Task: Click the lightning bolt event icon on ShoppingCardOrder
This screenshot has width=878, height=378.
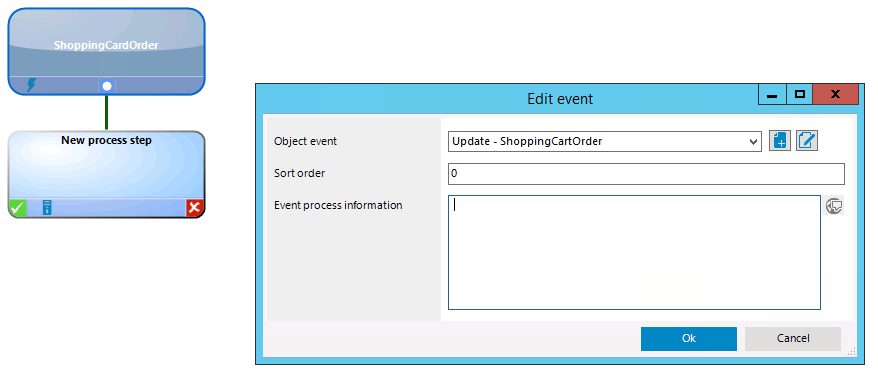Action: pyautogui.click(x=32, y=85)
